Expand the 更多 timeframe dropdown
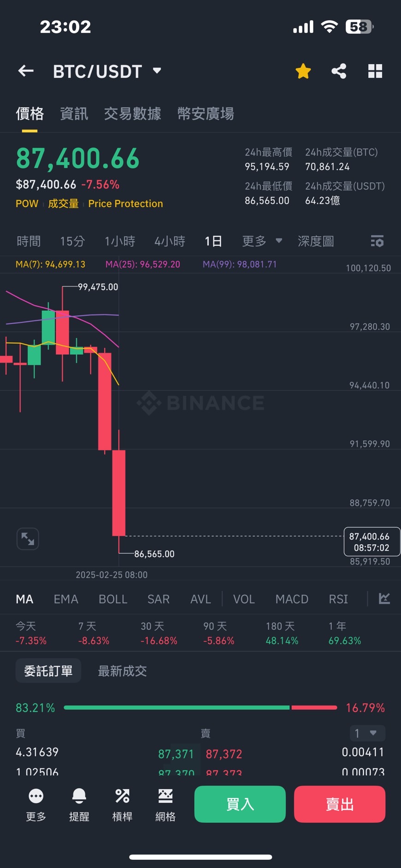The image size is (401, 868). click(x=262, y=241)
